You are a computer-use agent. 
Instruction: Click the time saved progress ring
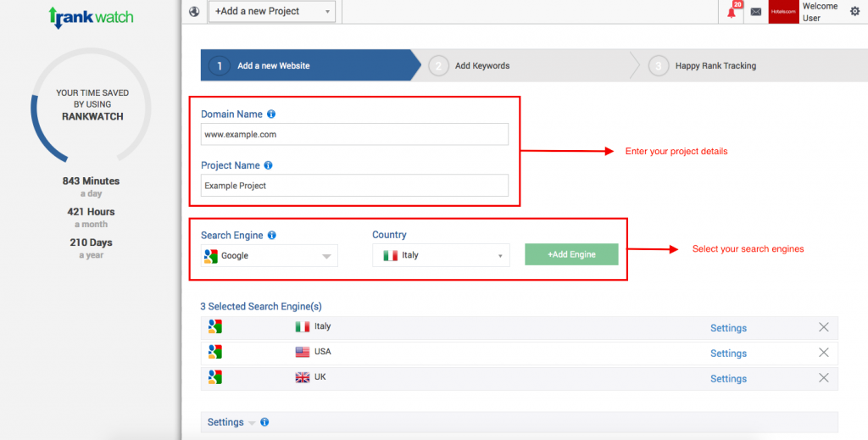click(92, 107)
